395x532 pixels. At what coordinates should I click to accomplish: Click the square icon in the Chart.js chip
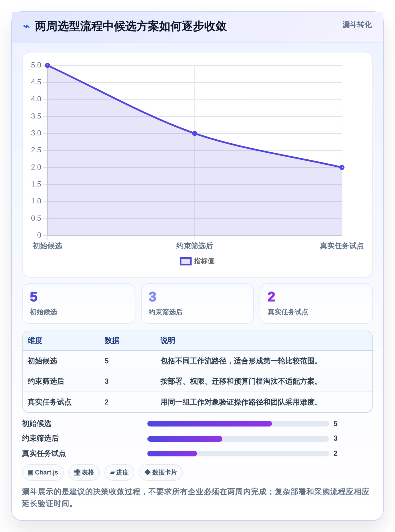point(30,472)
